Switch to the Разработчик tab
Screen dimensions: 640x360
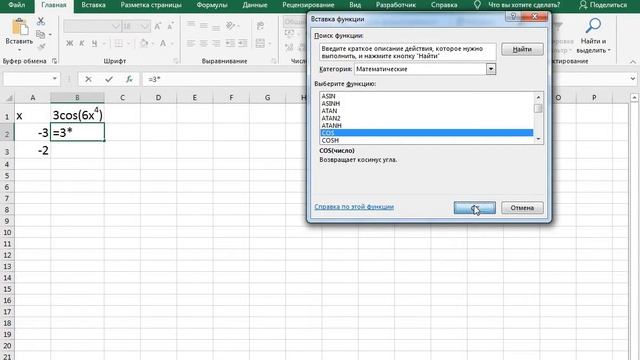396,5
